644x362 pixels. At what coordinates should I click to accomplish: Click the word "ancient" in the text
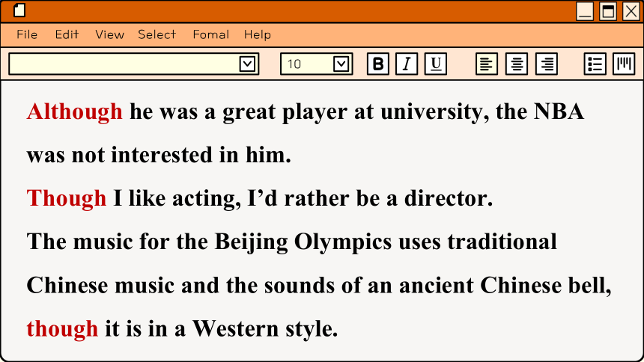pos(436,285)
